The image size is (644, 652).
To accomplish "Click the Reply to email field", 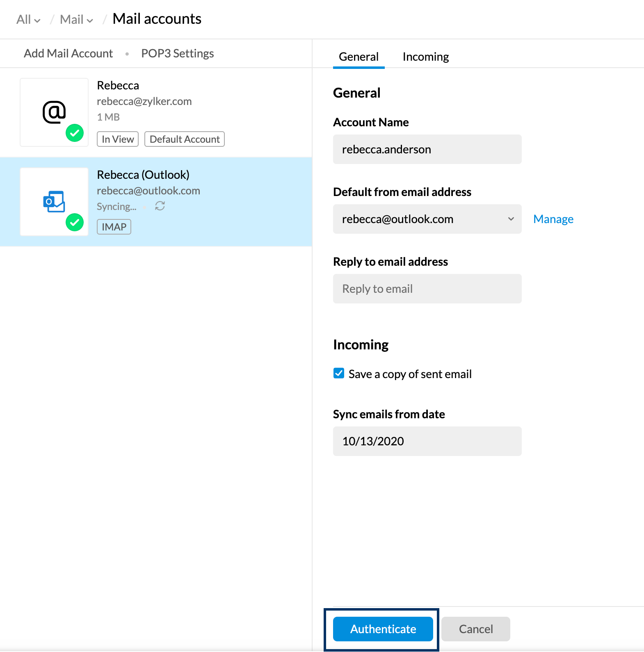I will pos(427,289).
